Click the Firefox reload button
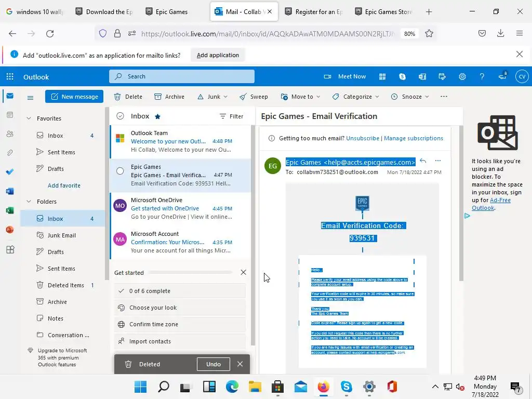532x399 pixels. pos(50,34)
